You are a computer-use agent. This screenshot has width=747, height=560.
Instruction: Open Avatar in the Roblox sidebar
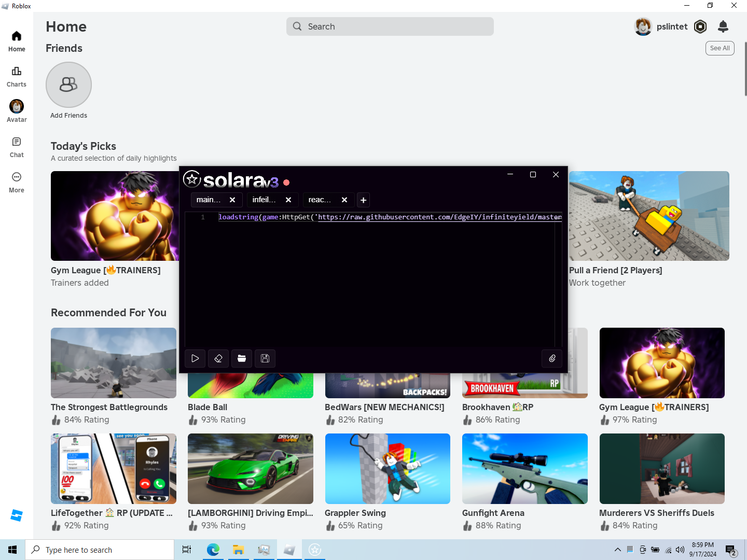pyautogui.click(x=17, y=111)
